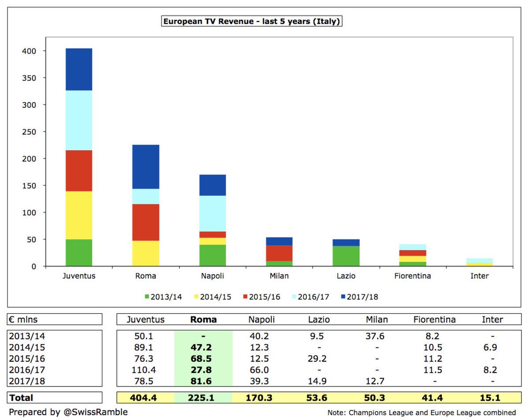This screenshot has width=529, height=420.
Task: Click the chart title 'European TV Revenue - last 5 years (Italy)'
Action: coord(253,21)
